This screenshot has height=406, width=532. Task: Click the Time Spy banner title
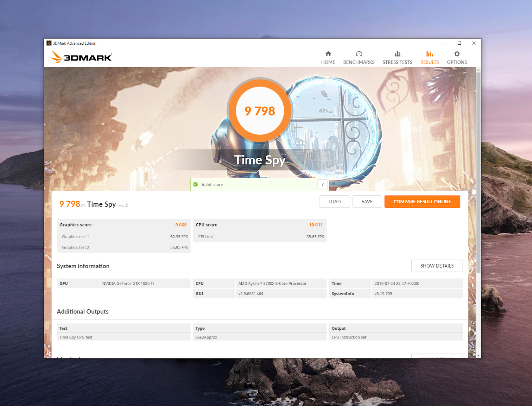pos(260,160)
